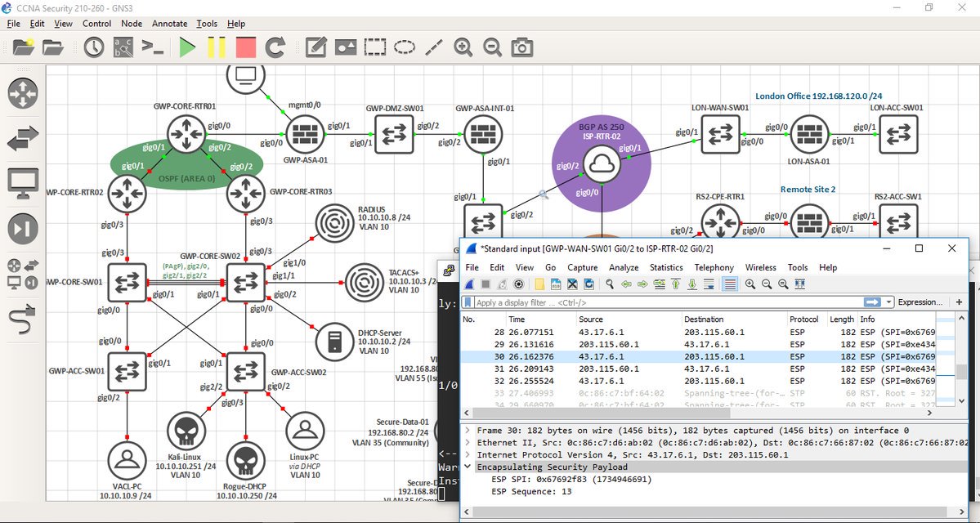
Task: Select the draw rectangle tool
Action: coord(377,47)
